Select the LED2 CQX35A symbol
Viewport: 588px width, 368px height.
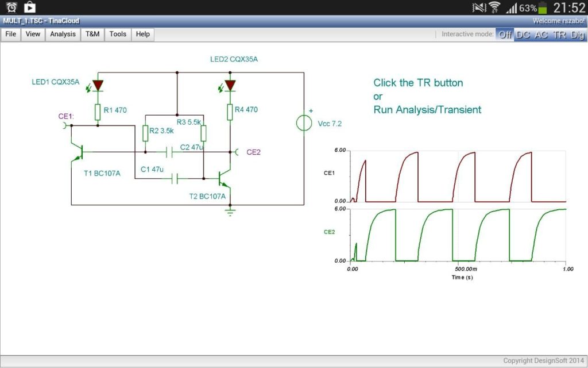point(229,84)
